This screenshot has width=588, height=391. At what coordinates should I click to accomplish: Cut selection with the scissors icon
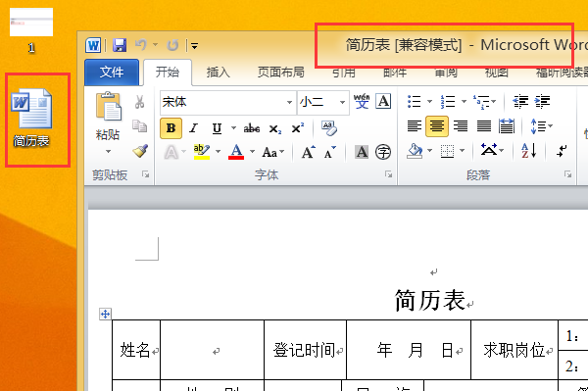tap(139, 102)
